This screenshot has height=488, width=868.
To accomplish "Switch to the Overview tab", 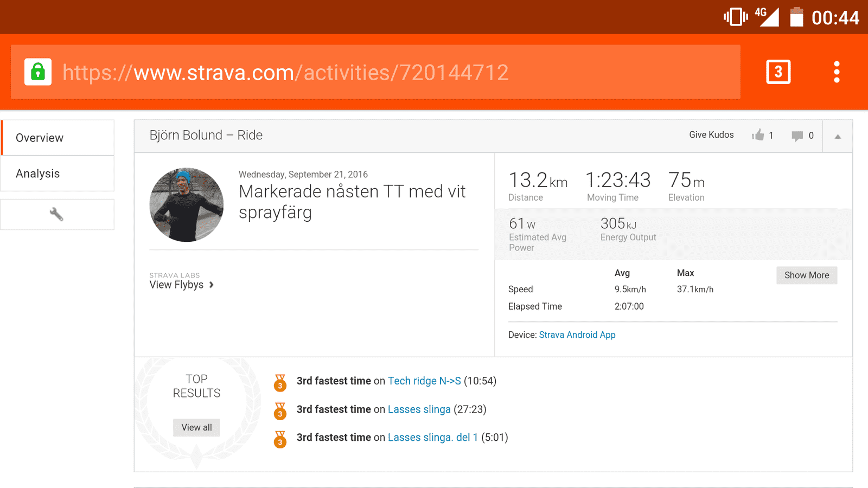I will 58,138.
